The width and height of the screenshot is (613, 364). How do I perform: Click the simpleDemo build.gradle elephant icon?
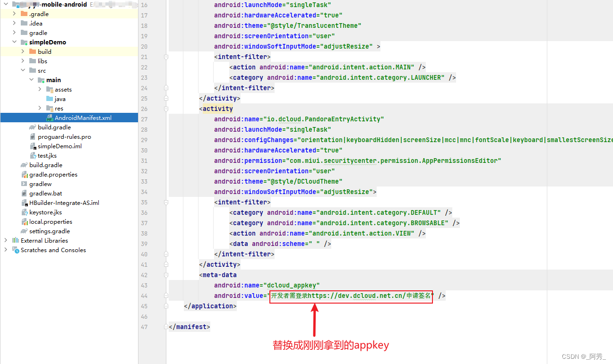point(33,127)
